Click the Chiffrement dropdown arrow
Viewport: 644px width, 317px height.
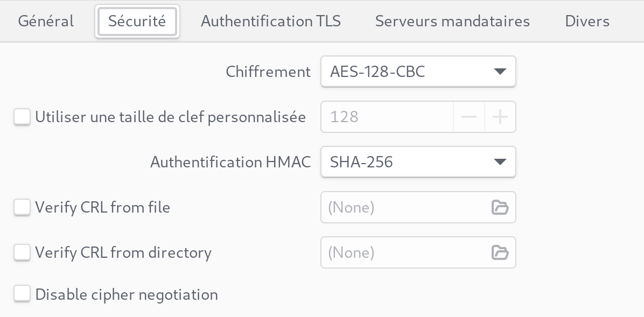pos(500,72)
